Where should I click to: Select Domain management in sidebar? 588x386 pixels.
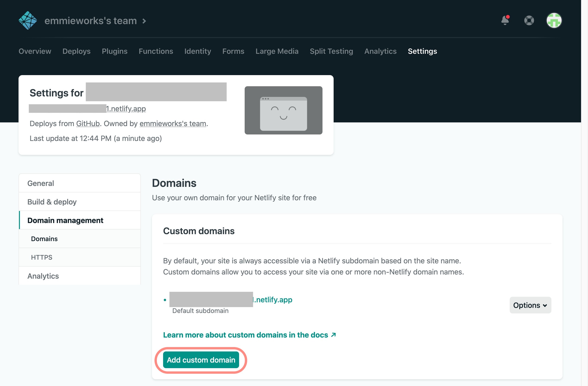[x=79, y=220]
